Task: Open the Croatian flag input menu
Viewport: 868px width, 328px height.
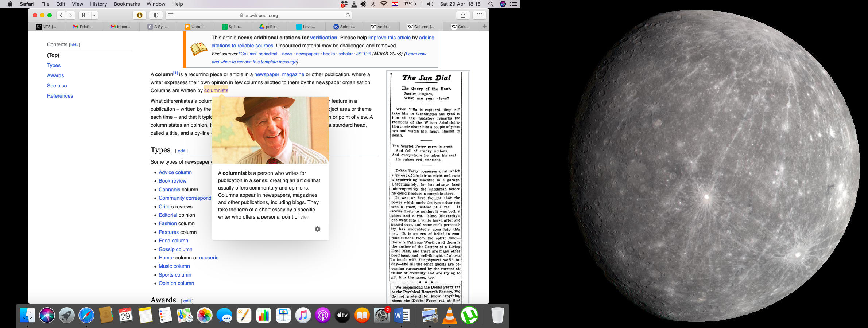Action: (x=395, y=4)
